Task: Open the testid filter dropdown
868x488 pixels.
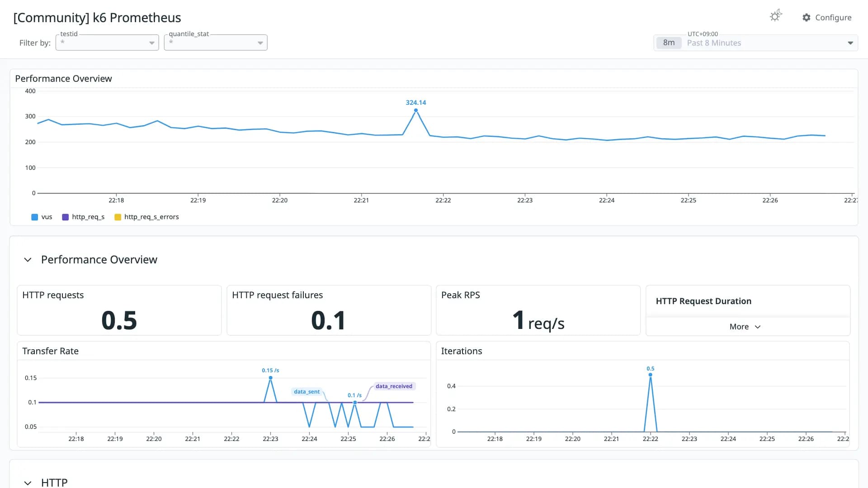Action: pos(107,42)
